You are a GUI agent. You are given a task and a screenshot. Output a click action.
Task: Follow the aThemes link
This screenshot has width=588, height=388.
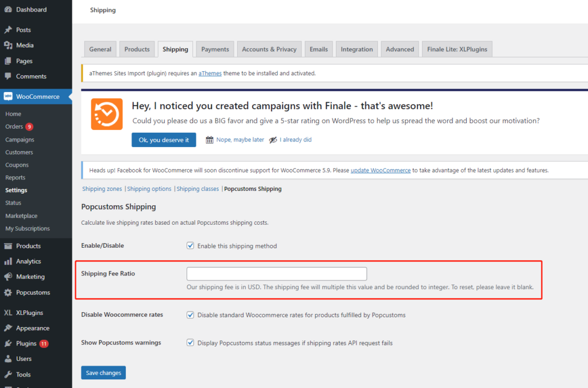click(210, 73)
